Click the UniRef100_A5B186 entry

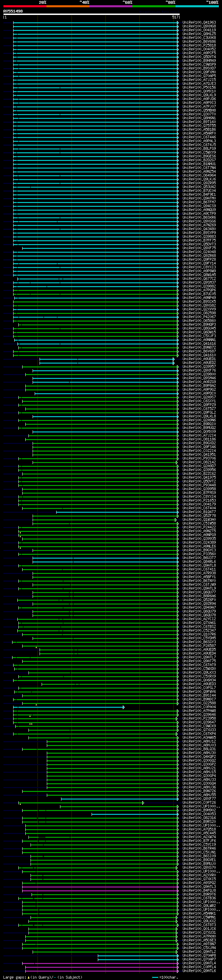(199, 129)
